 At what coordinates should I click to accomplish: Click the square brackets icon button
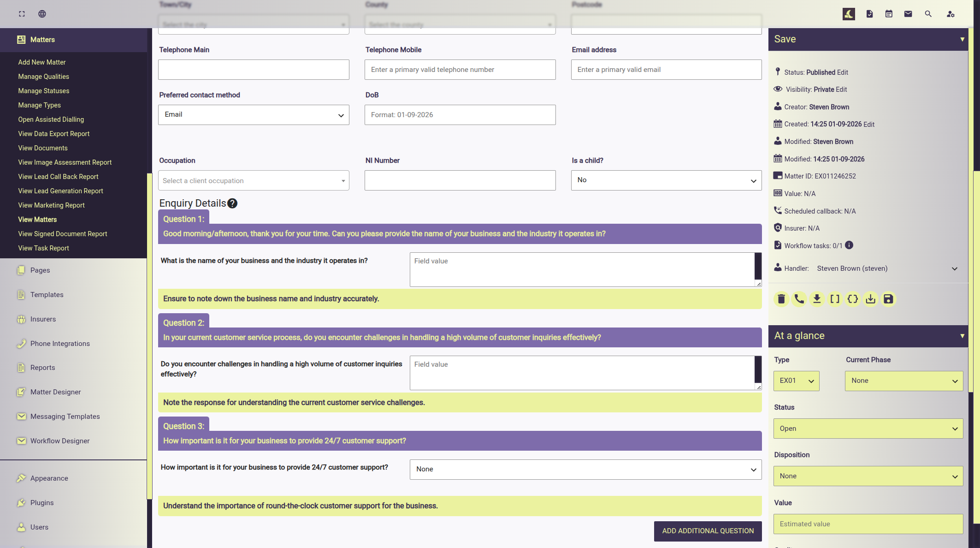[x=835, y=299]
